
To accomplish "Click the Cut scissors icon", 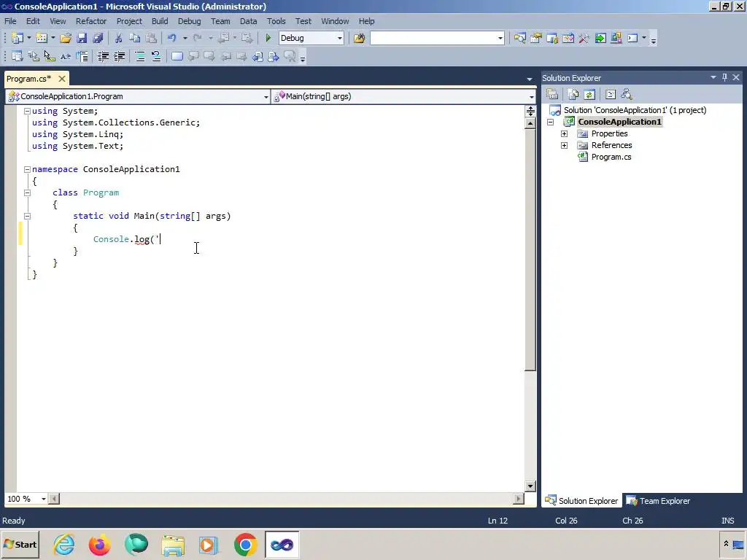I will (119, 38).
